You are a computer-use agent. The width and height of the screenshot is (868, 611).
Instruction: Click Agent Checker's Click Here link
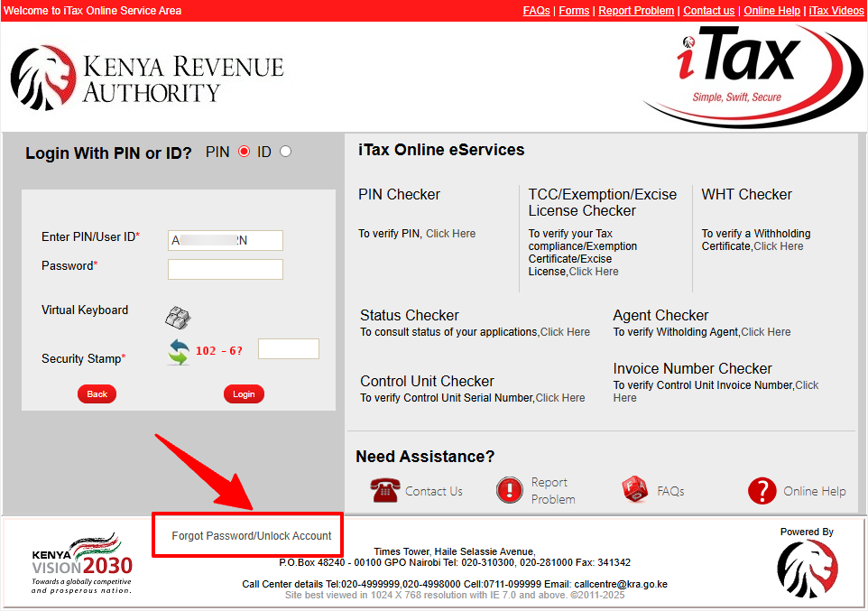tap(765, 332)
